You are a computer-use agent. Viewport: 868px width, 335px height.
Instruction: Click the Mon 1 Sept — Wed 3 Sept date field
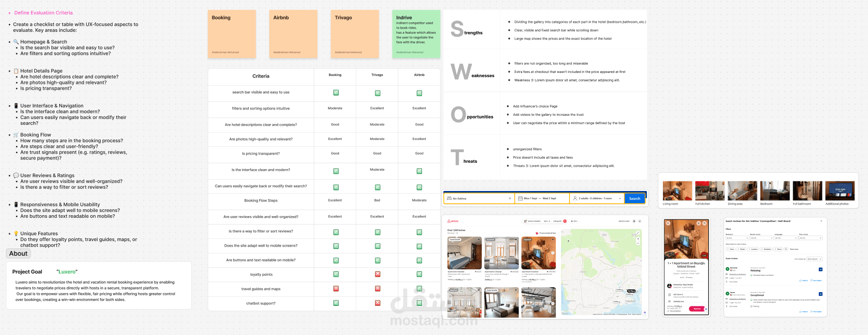pyautogui.click(x=542, y=199)
